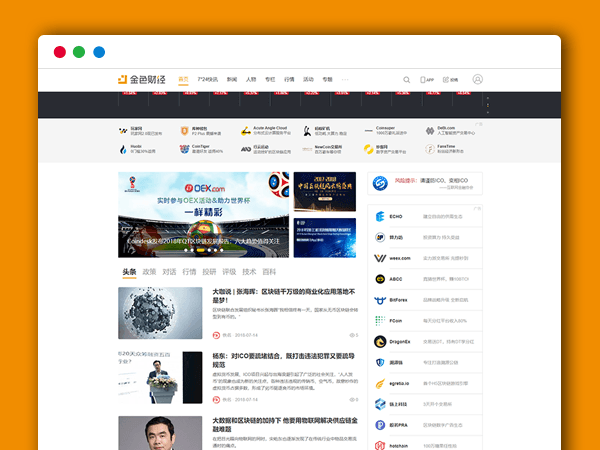600x450 pixels.
Task: Select the BitForex logo icon
Action: [x=380, y=300]
